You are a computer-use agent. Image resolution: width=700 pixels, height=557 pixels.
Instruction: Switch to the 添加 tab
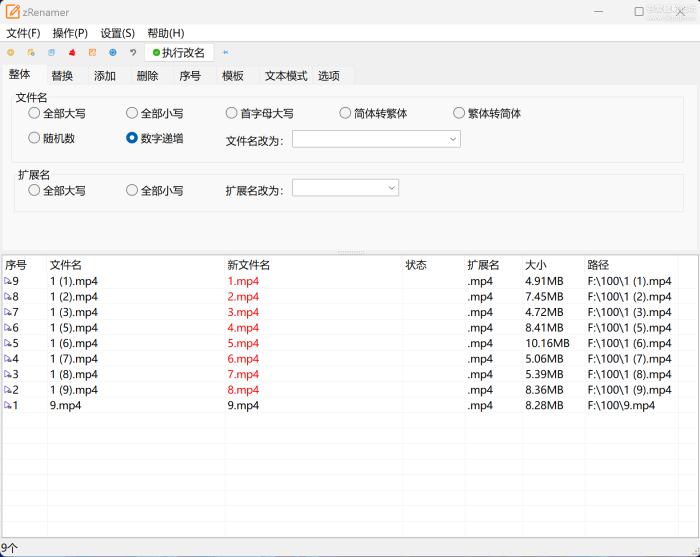click(x=105, y=76)
